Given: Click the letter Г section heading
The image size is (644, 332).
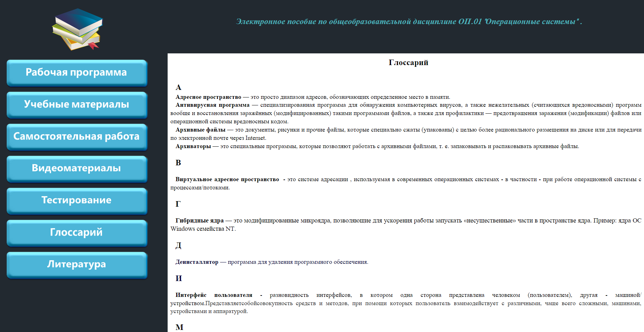Looking at the screenshot, I should pyautogui.click(x=178, y=204).
